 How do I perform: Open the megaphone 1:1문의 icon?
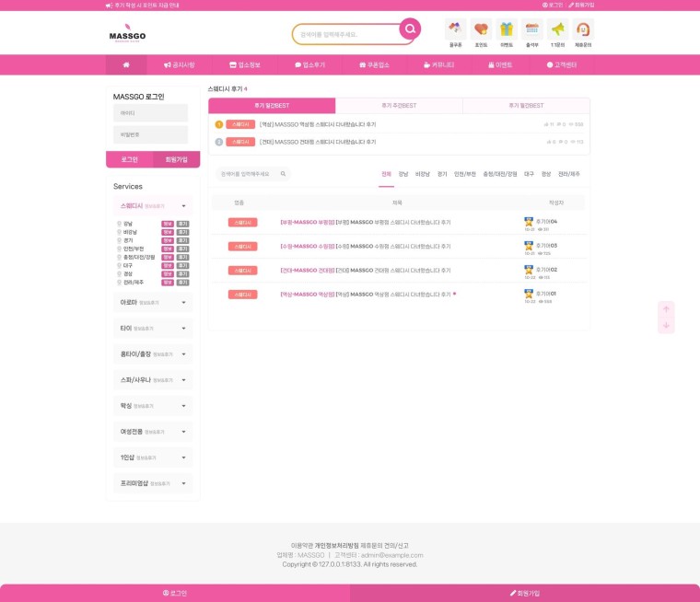click(x=557, y=29)
